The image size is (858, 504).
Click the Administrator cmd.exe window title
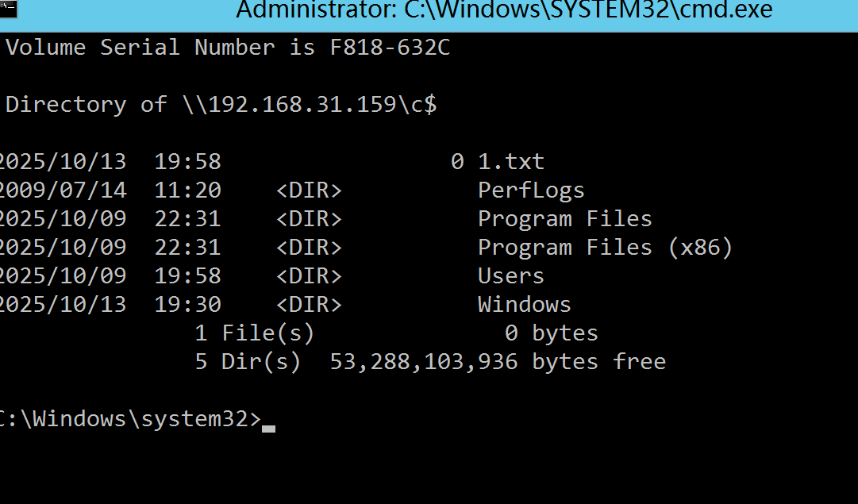pos(504,11)
